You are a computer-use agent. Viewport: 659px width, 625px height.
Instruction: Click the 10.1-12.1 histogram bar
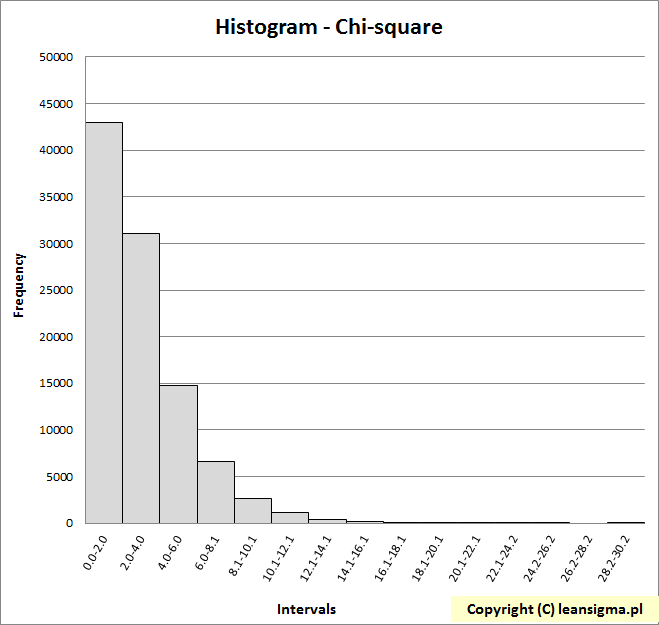290,518
